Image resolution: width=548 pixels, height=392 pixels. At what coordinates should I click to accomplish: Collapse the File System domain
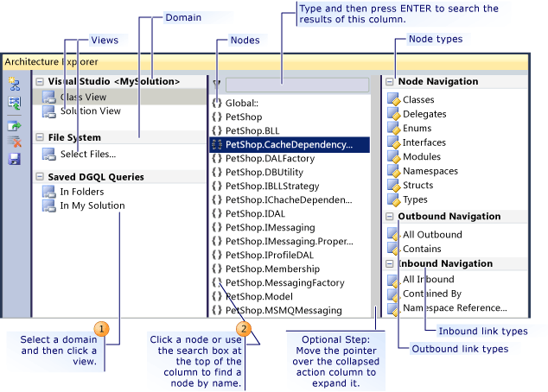[40, 137]
